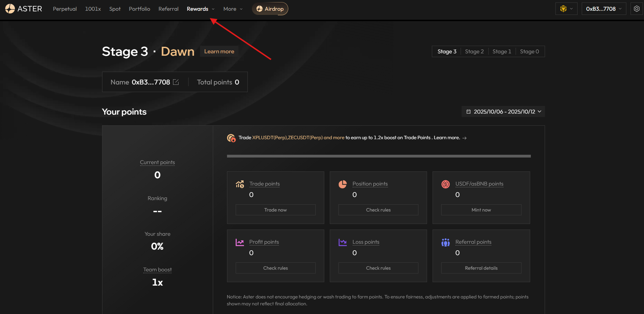
Task: Go to the Perpetual menu item
Action: [65, 9]
